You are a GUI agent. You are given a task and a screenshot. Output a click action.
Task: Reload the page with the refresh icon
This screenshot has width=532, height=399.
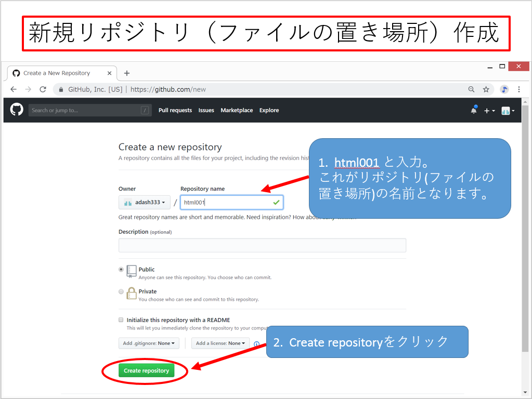(43, 89)
